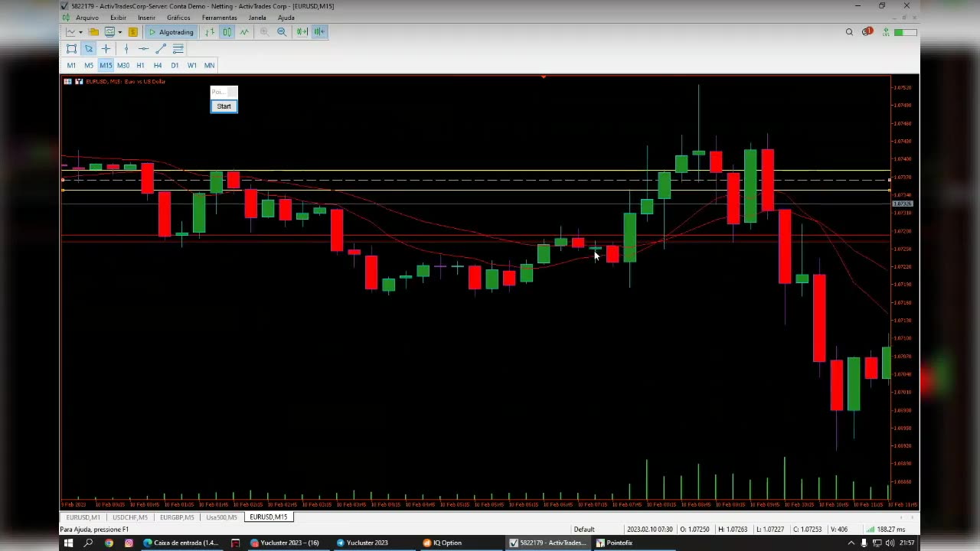Open notifications icon with red badge
Image resolution: width=980 pixels, height=551 pixels.
(867, 32)
